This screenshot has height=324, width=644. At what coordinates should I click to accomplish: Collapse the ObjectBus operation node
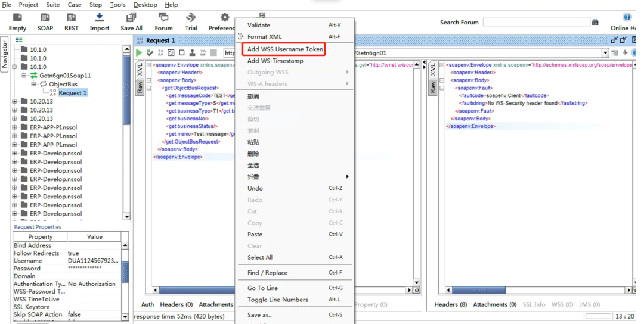[33, 84]
